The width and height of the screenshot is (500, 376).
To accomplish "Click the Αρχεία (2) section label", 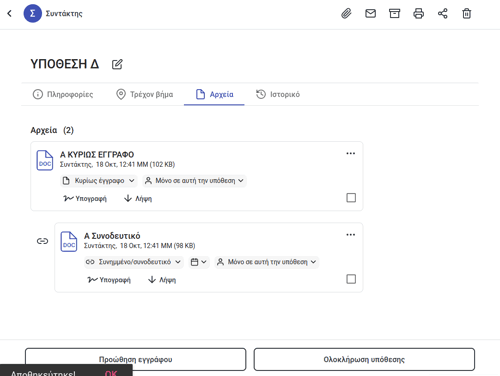I will pos(52,130).
